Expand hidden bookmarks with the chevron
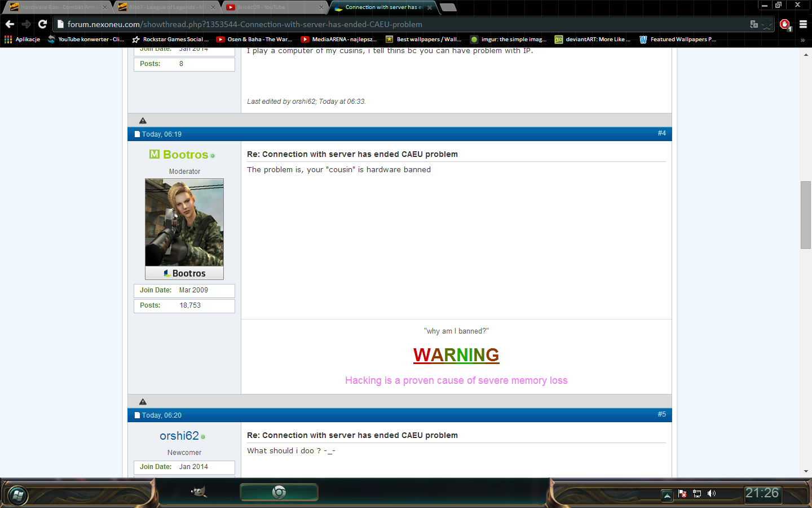 [x=802, y=40]
